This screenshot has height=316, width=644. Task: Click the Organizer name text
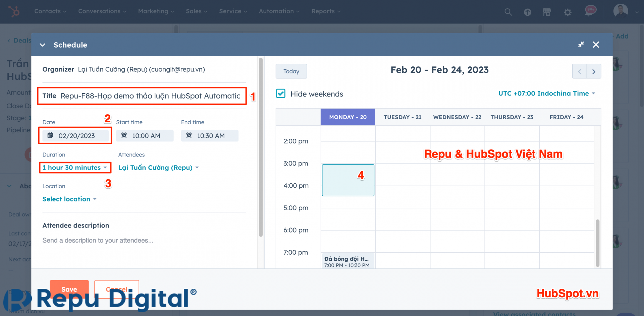pos(142,69)
